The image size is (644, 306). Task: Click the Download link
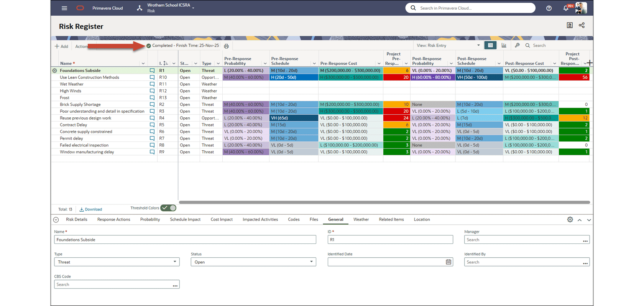click(x=91, y=209)
